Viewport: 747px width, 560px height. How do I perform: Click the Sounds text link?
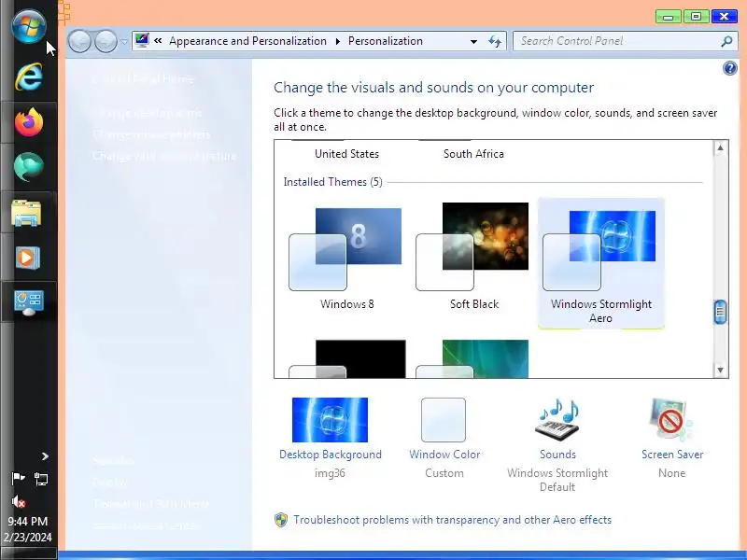click(557, 455)
